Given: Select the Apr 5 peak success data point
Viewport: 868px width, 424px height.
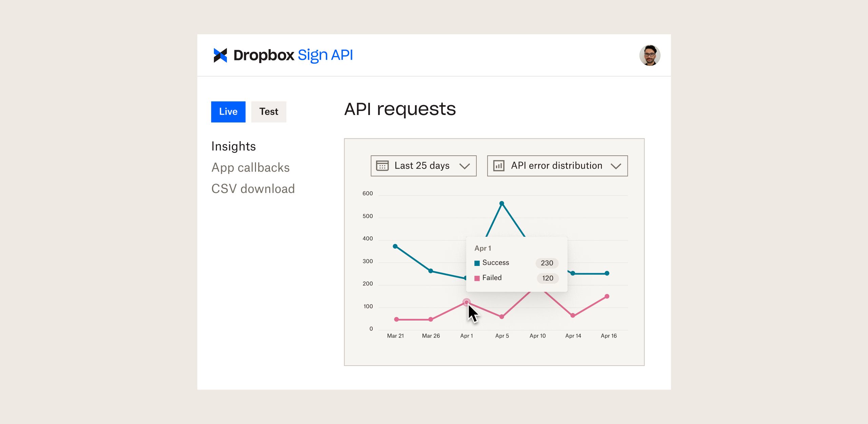Looking at the screenshot, I should (x=502, y=204).
